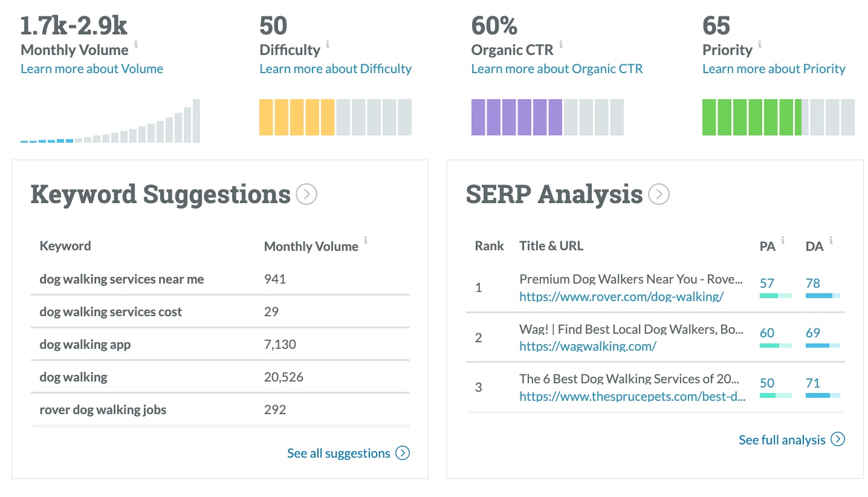
Task: Click the info icon next to Organic CTR
Action: 561,44
